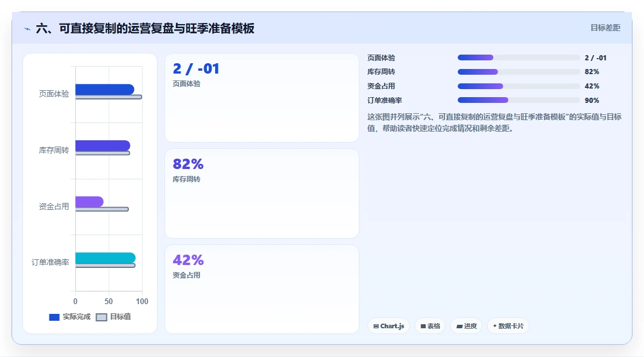Click the gray 目标值 legend color box
The image size is (644, 357).
click(101, 317)
